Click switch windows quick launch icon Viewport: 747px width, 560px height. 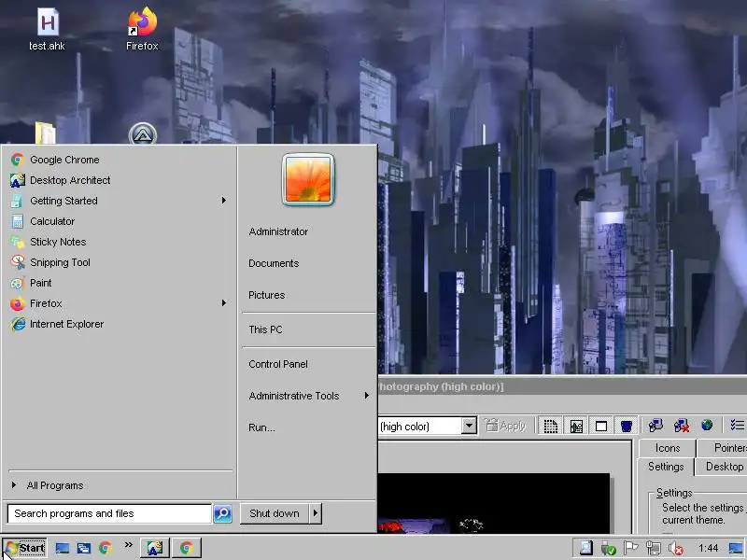click(x=84, y=548)
